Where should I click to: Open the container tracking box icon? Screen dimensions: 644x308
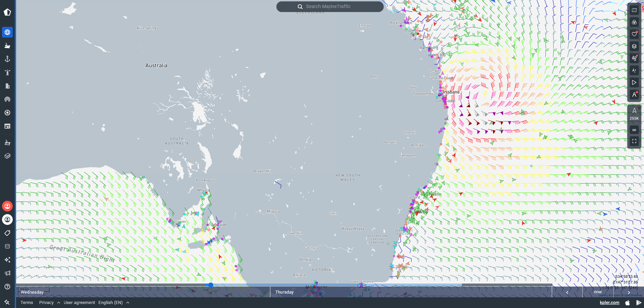click(7, 156)
